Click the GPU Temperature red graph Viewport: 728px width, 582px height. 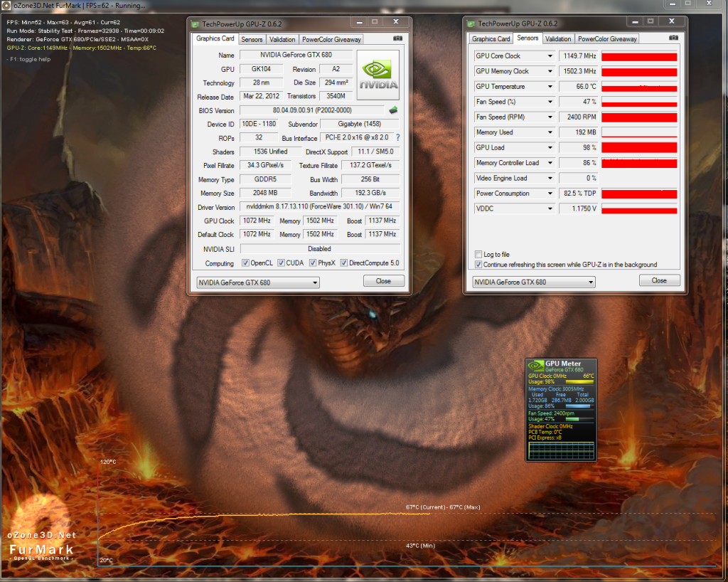(639, 86)
